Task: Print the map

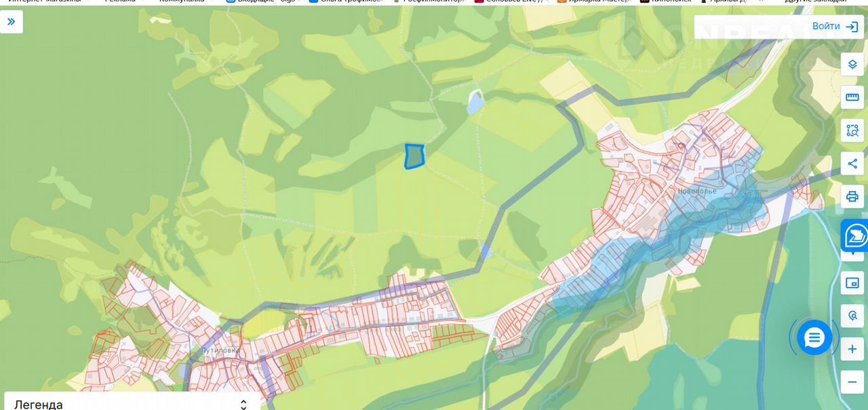Action: coord(852,197)
